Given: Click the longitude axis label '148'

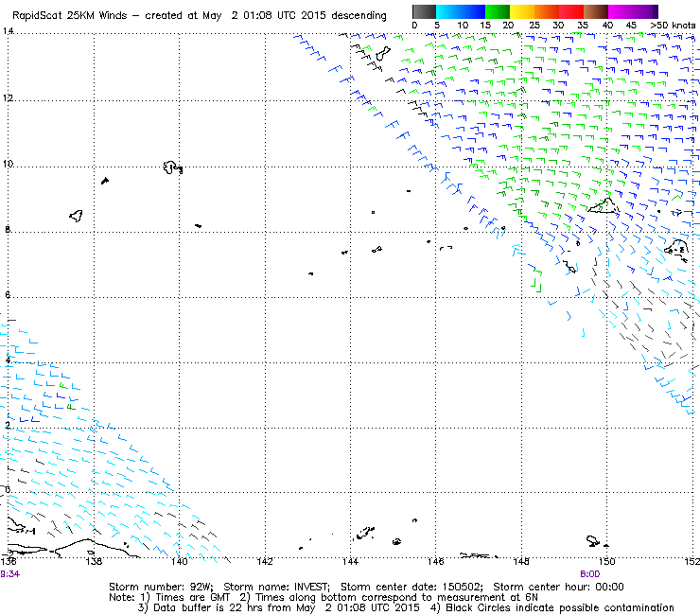Looking at the screenshot, I should coord(521,561).
